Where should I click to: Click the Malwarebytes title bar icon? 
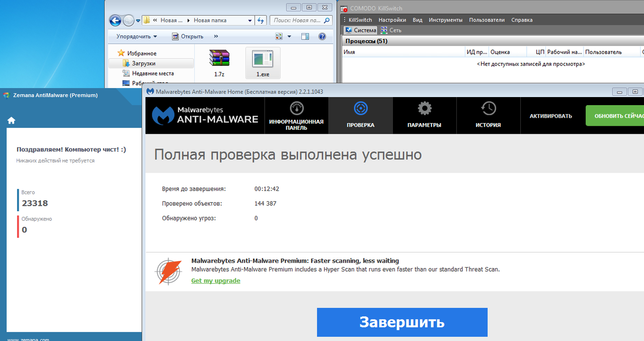click(x=150, y=92)
